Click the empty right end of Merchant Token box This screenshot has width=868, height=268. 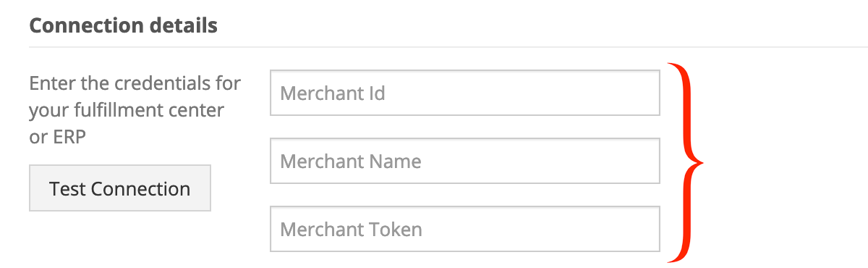[622, 230]
